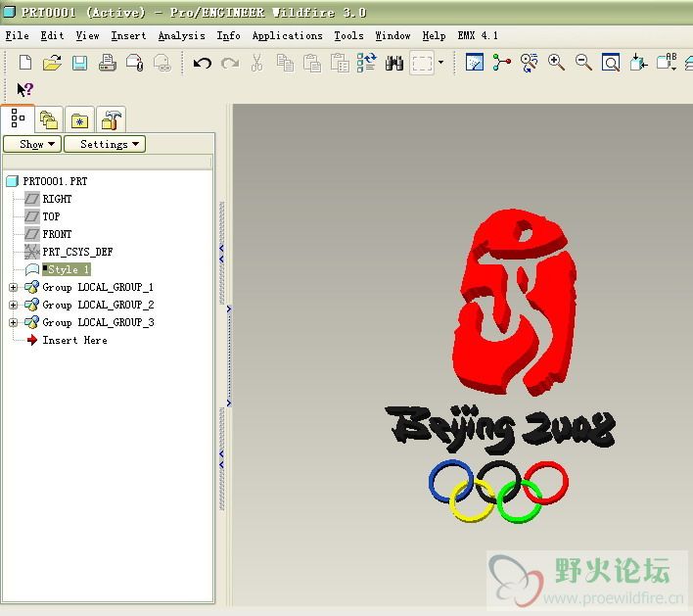
Task: Open the Tools menu
Action: click(348, 36)
